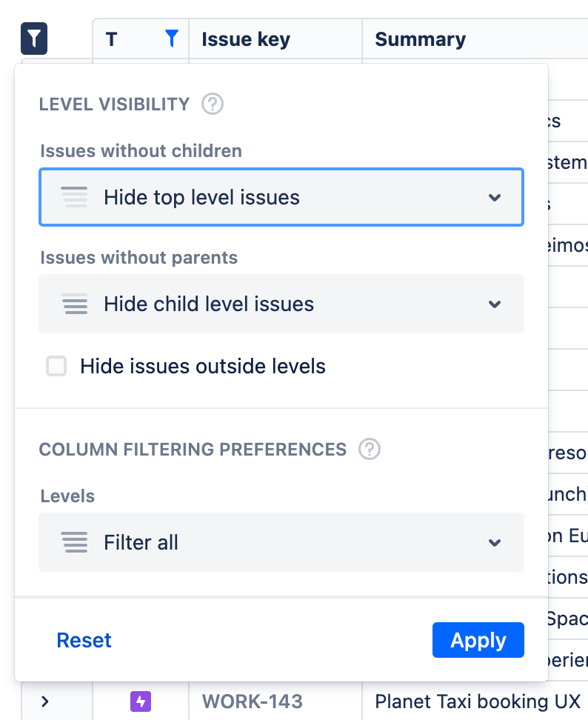Click the chevron arrow in Filter all dropdown

[495, 542]
